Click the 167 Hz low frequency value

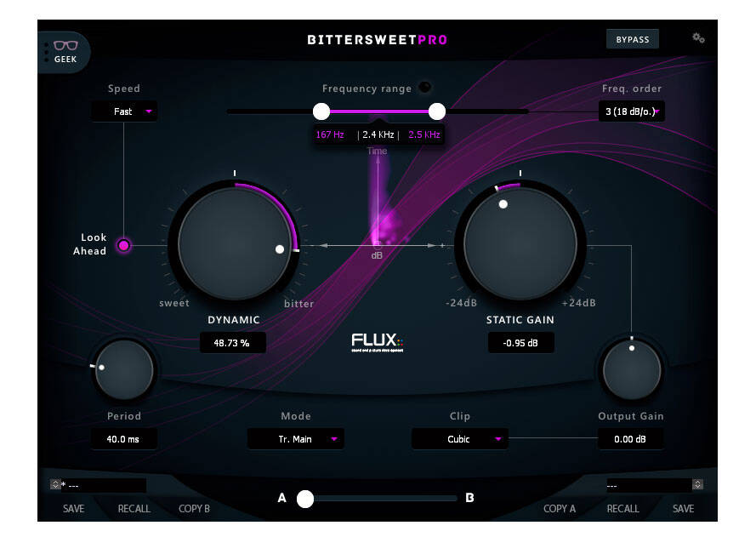point(330,134)
